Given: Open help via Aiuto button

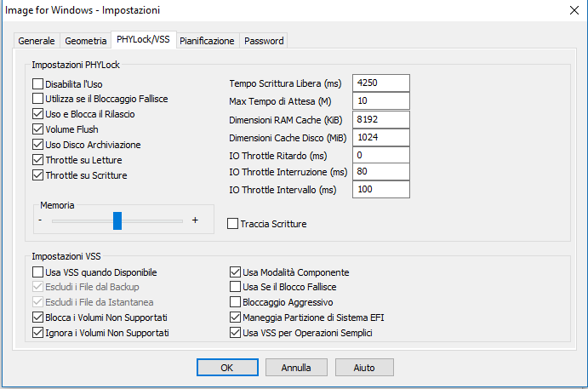Looking at the screenshot, I should pyautogui.click(x=364, y=368).
